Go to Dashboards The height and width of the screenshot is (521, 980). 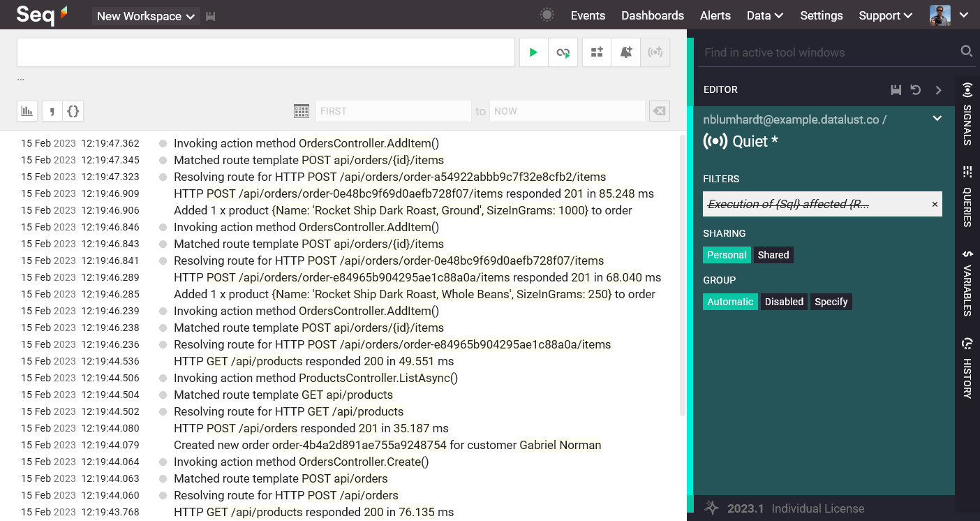653,15
